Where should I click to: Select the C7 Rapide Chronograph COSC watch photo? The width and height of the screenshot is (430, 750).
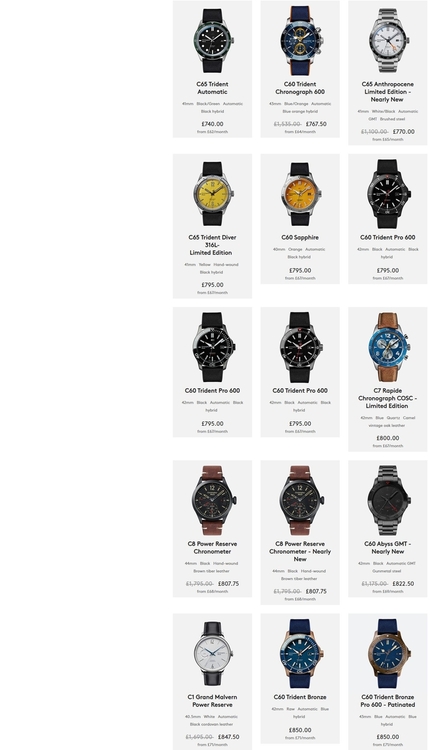click(x=388, y=347)
